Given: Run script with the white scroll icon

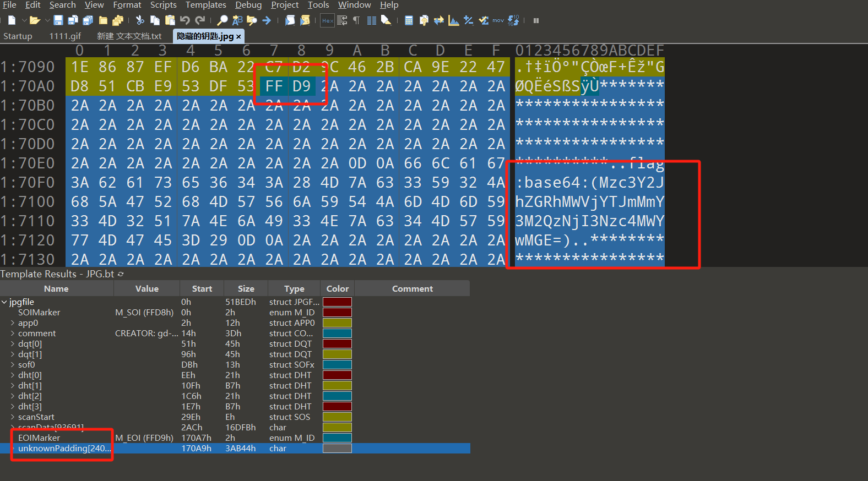Looking at the screenshot, I should pyautogui.click(x=290, y=20).
